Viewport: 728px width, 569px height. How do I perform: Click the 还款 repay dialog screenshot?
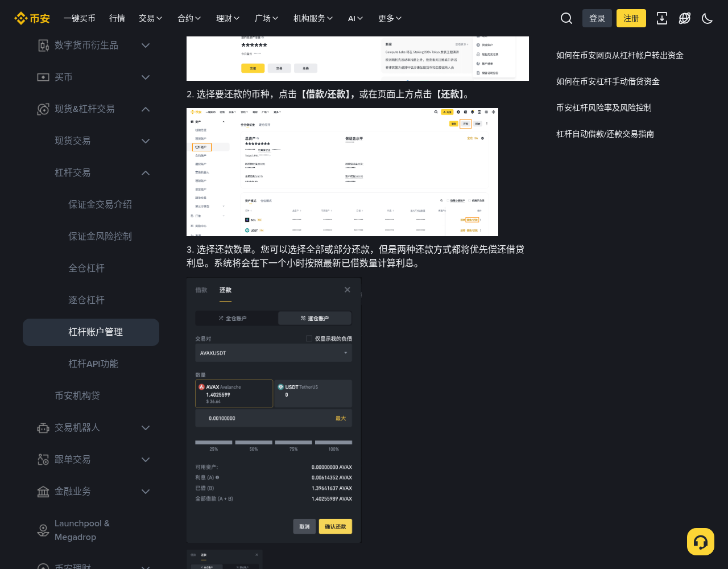(274, 410)
